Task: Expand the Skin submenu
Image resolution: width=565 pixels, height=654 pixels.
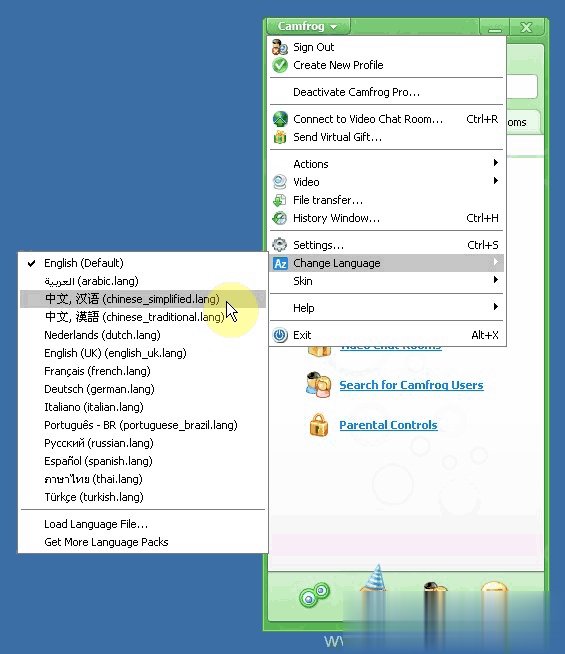Action: [x=387, y=281]
